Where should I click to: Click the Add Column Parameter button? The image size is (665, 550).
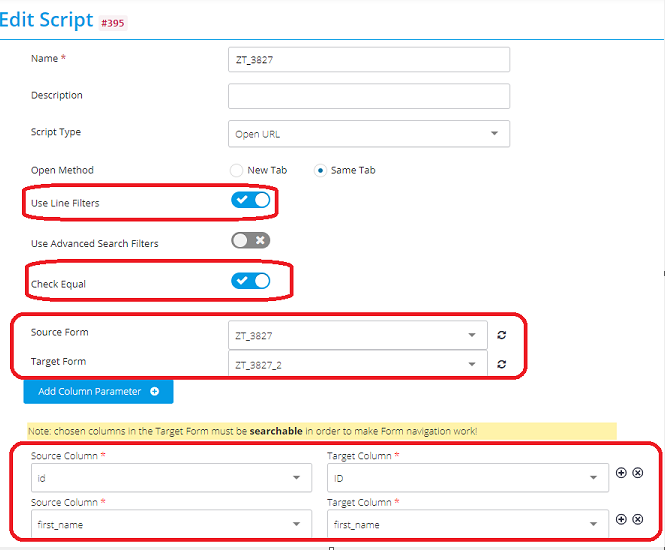(x=98, y=391)
